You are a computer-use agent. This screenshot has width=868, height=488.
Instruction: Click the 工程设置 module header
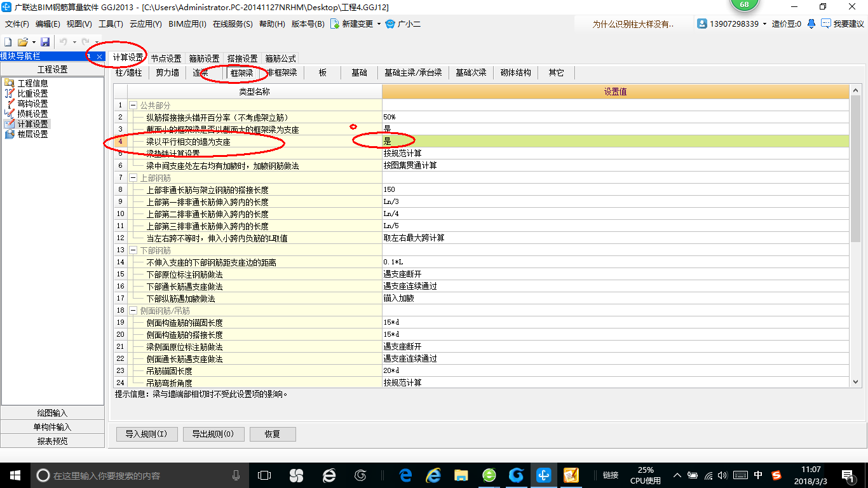click(x=52, y=70)
